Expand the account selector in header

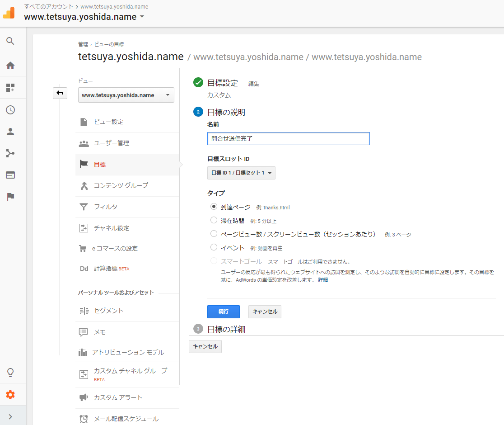pos(142,17)
